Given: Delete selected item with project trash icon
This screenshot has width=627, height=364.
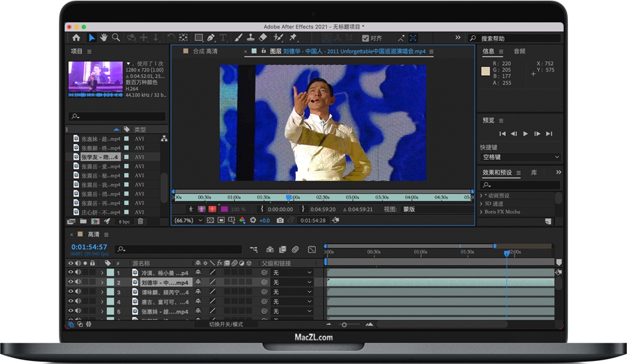Looking at the screenshot, I should (x=140, y=221).
